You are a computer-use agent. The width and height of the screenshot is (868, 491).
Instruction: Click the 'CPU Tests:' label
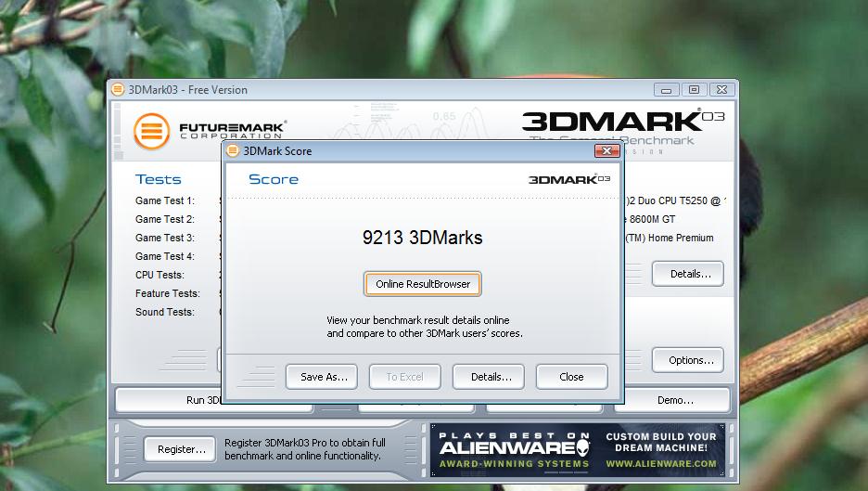(x=160, y=275)
